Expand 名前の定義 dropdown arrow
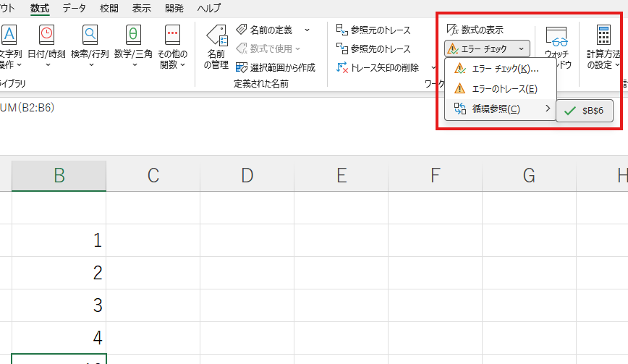Image resolution: width=628 pixels, height=364 pixels. 307,30
